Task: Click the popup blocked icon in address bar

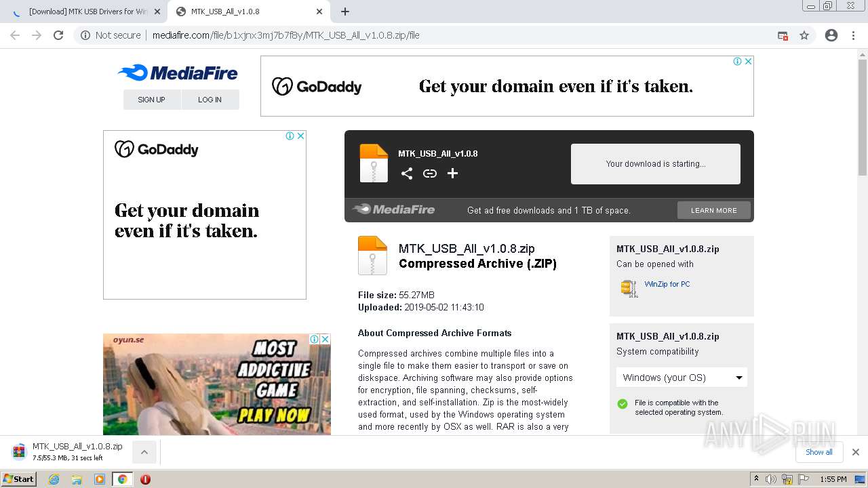Action: click(783, 35)
